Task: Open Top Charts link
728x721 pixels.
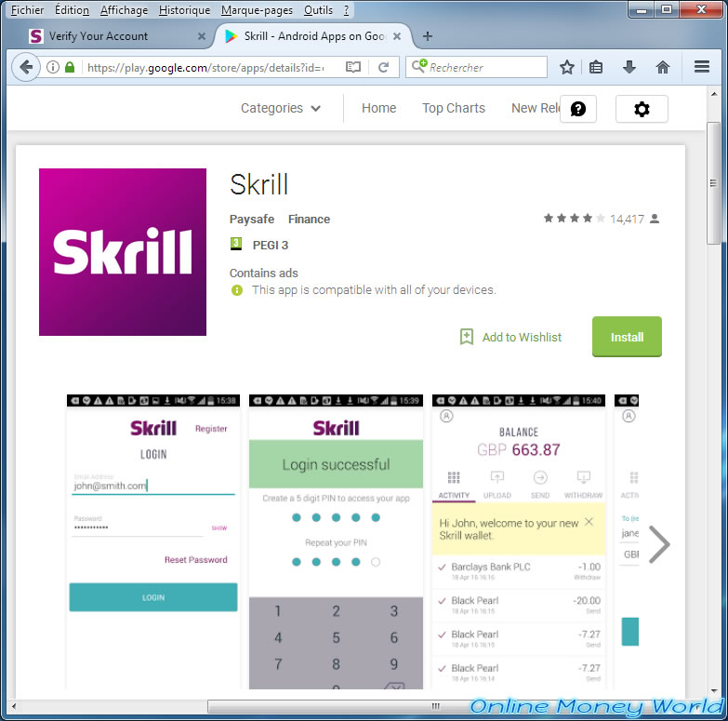Action: click(x=454, y=108)
